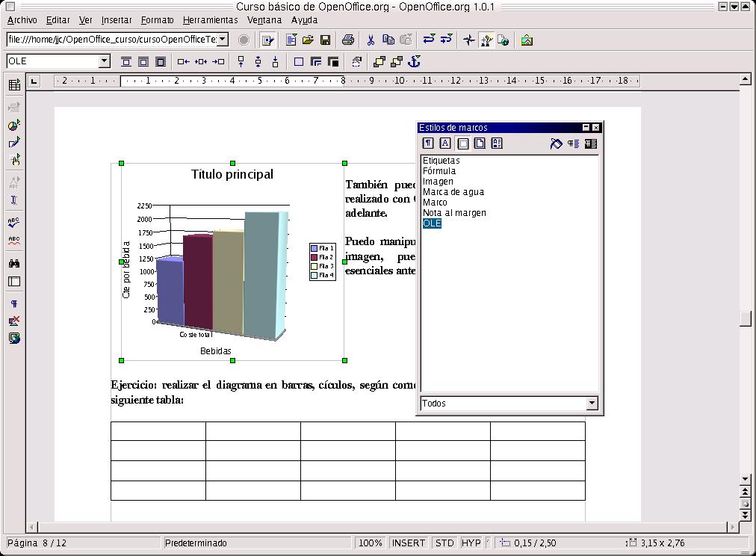Create new style from selection in Stylist

[573, 143]
